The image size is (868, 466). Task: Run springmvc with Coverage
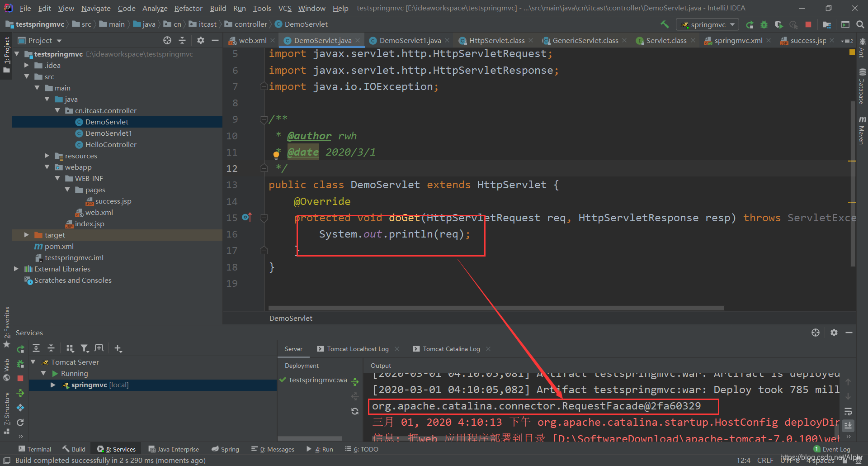778,24
